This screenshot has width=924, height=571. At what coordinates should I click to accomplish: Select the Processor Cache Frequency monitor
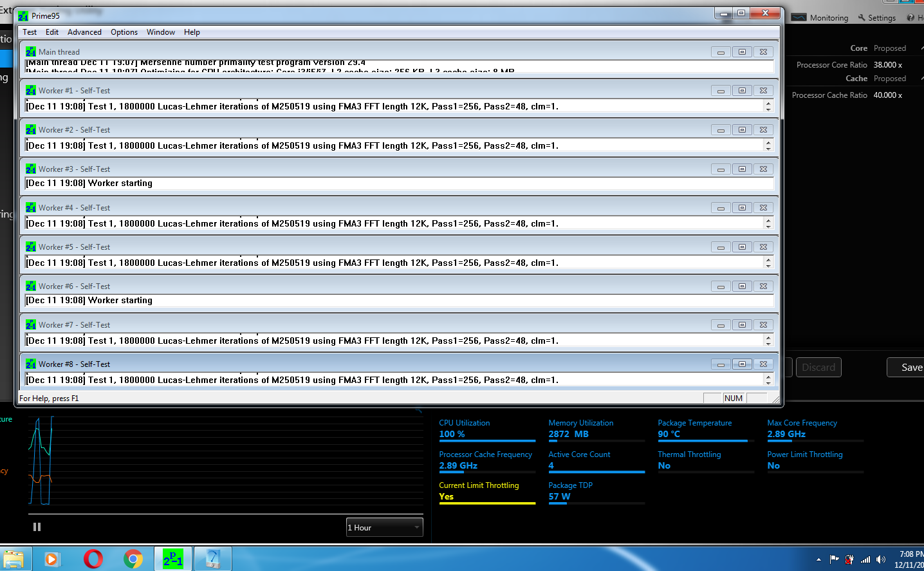pos(487,461)
